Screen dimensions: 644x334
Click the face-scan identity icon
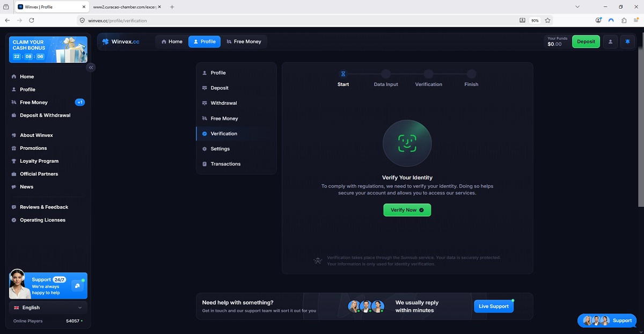[407, 143]
